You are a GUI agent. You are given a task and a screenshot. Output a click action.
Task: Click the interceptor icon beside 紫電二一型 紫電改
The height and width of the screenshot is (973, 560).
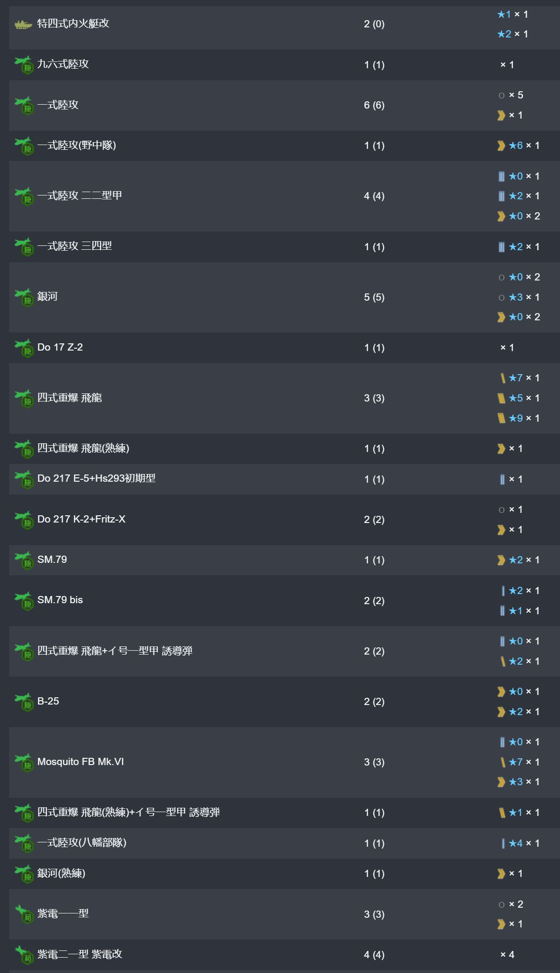(x=24, y=954)
